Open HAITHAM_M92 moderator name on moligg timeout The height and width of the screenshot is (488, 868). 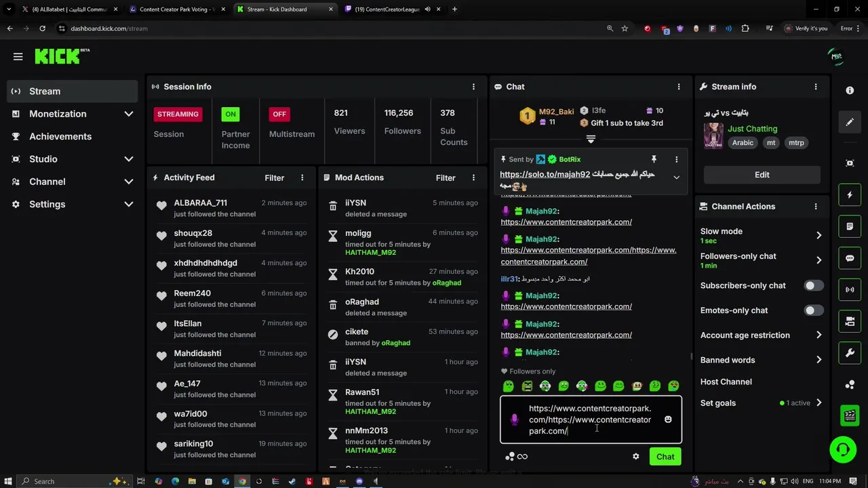370,253
